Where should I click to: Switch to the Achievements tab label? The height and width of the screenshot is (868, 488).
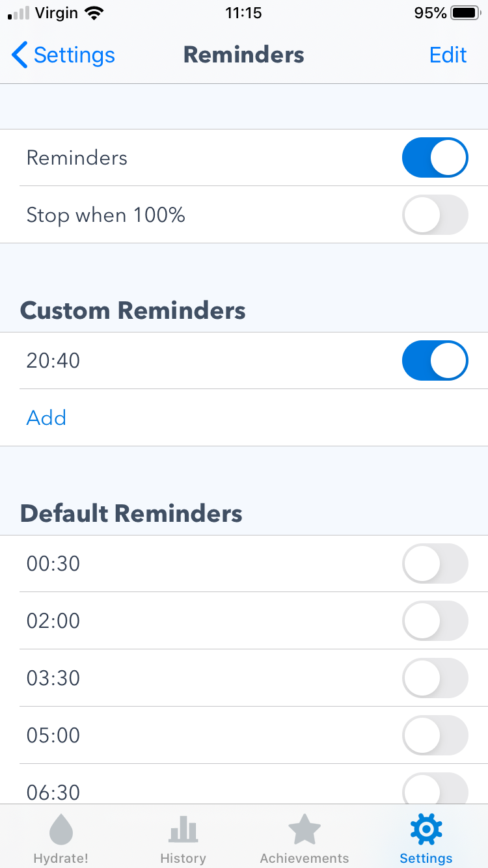304,858
